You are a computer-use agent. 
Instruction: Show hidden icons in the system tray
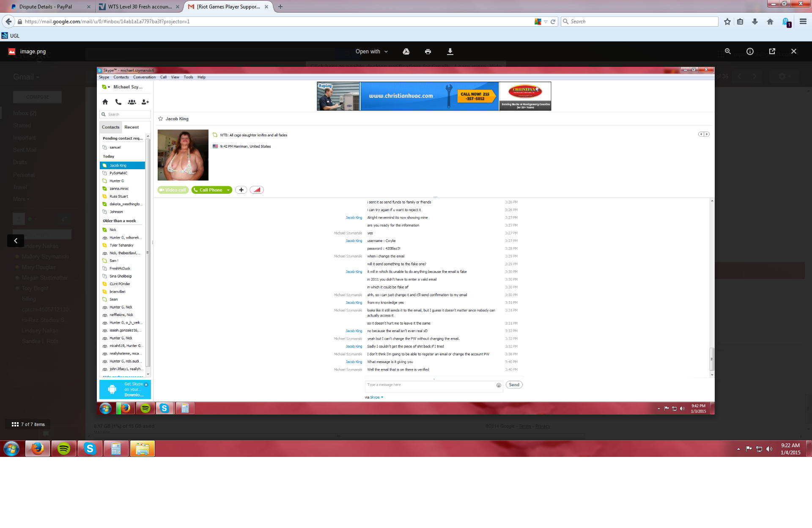(x=738, y=449)
